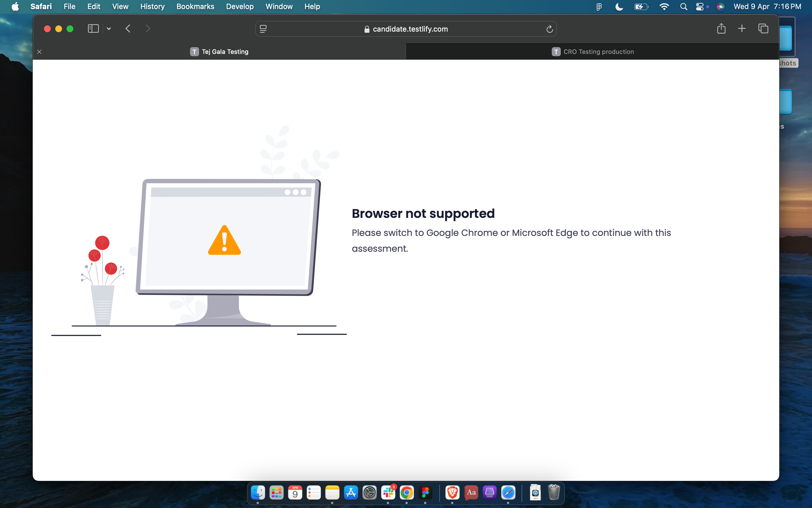This screenshot has width=812, height=508.
Task: Show the tab overview
Action: pos(763,29)
